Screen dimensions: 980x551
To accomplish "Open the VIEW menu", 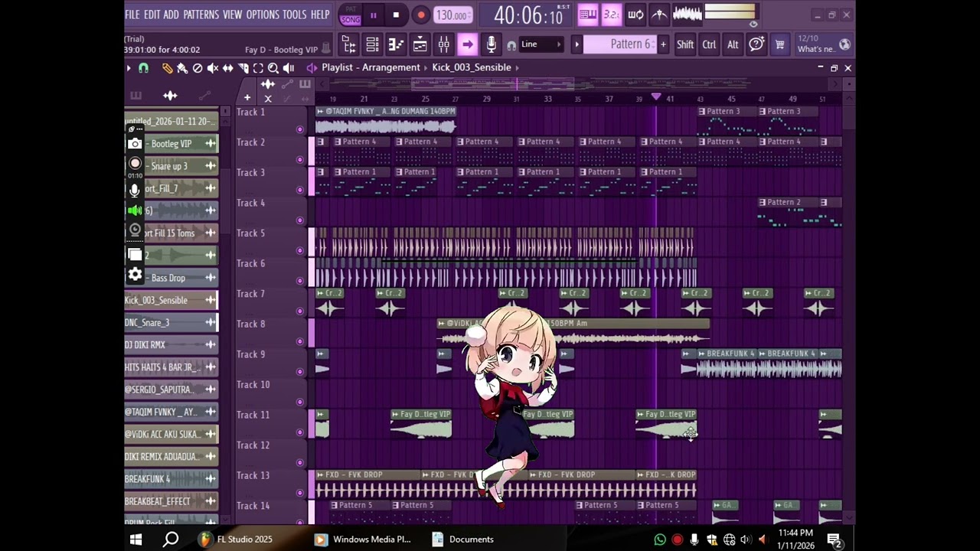I will click(232, 15).
